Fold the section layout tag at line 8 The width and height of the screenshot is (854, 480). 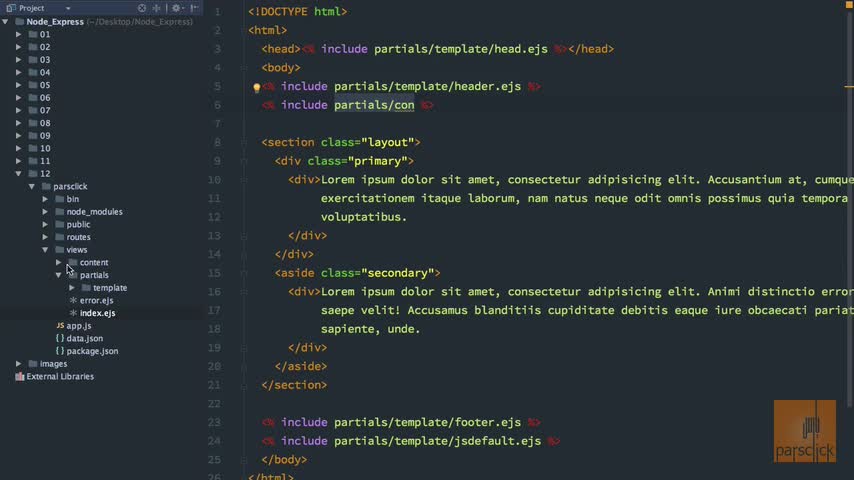click(x=244, y=143)
